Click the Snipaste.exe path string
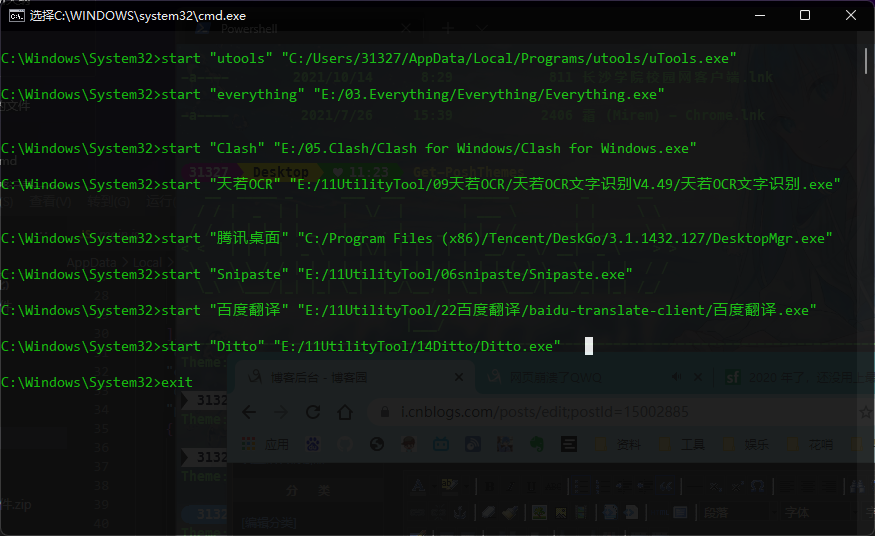 click(x=465, y=274)
